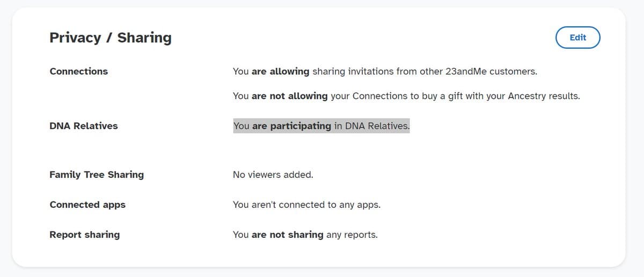Click the Privacy / Sharing heading
The width and height of the screenshot is (644, 277).
(111, 38)
